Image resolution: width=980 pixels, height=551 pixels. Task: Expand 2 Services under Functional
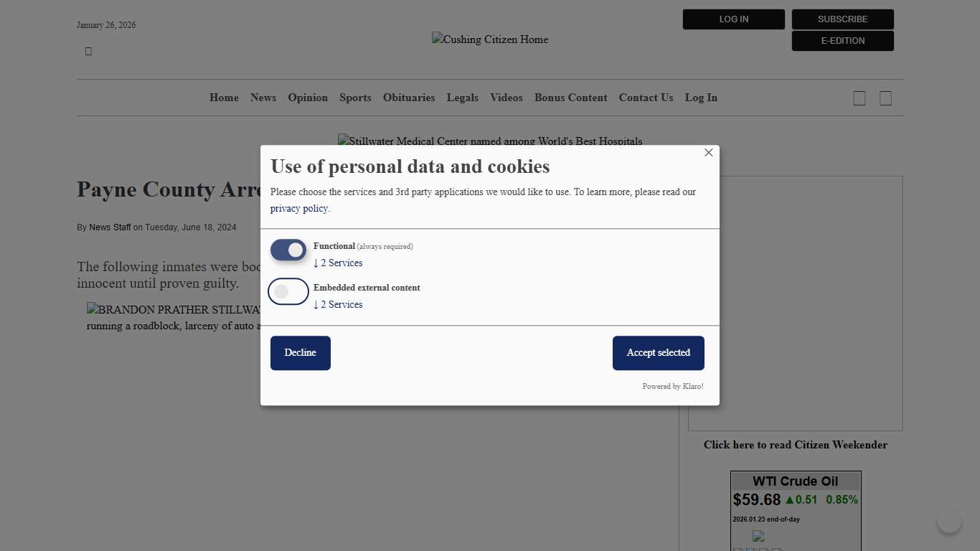pyautogui.click(x=338, y=263)
